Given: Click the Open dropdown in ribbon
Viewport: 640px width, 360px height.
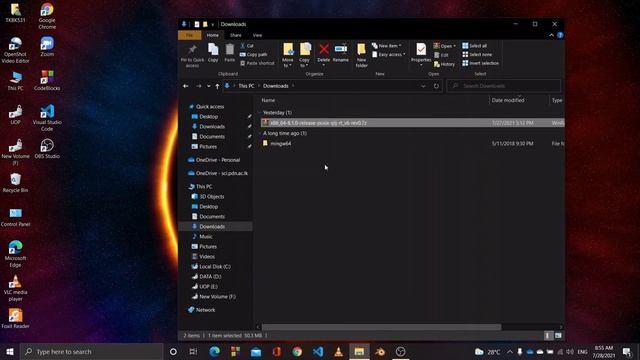Looking at the screenshot, I should (444, 46).
